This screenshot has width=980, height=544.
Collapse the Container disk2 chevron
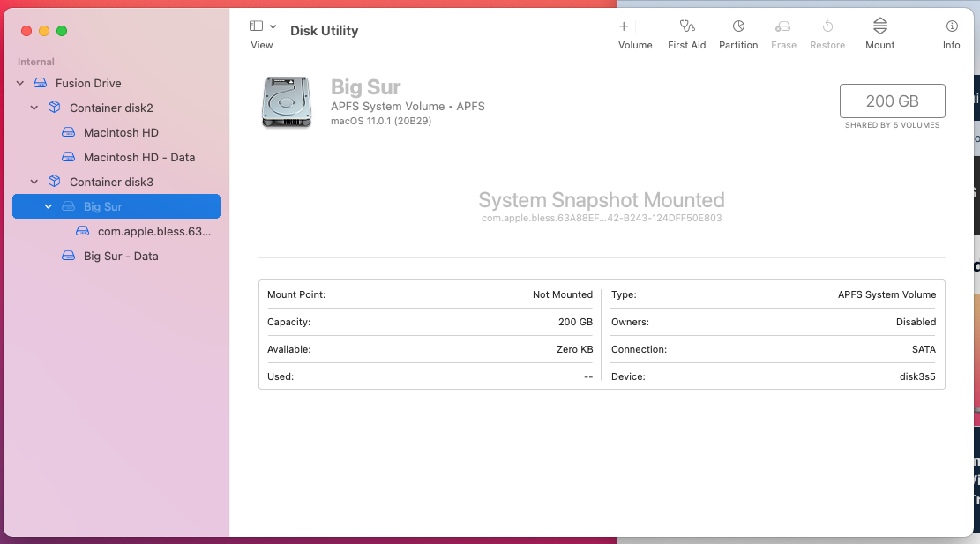pyautogui.click(x=34, y=108)
